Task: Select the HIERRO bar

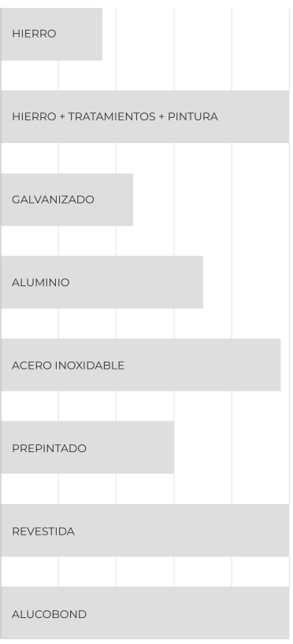Action: pos(52,34)
